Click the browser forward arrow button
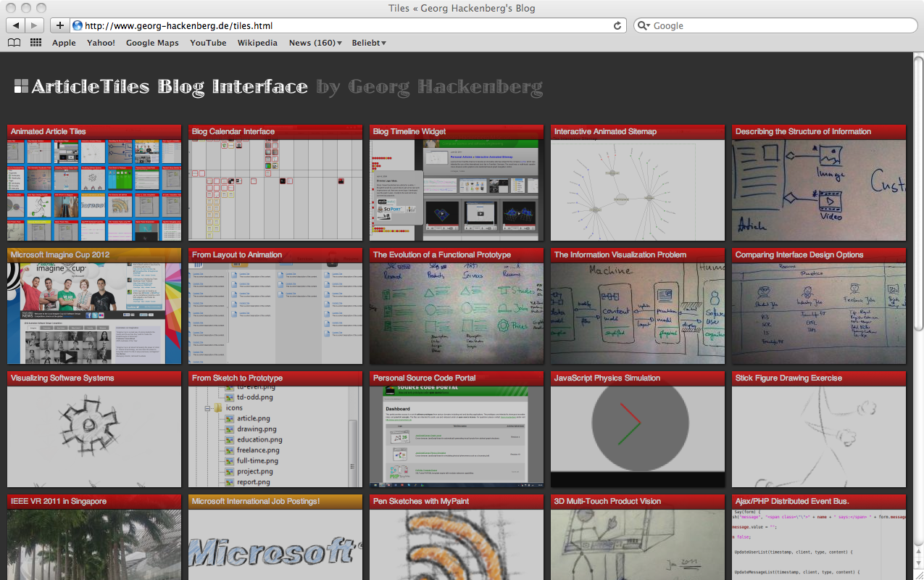Screen dimensions: 924x580 coord(35,25)
